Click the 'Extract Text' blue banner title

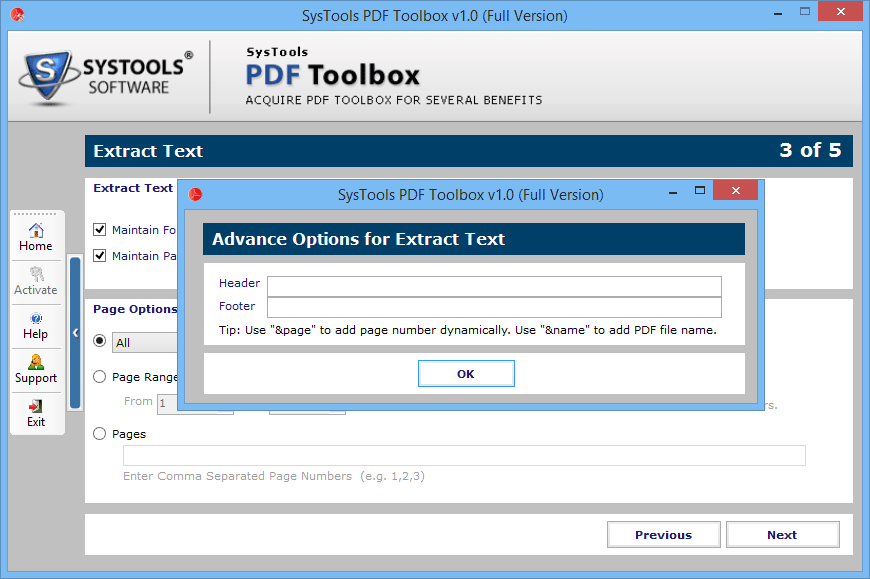tap(148, 151)
